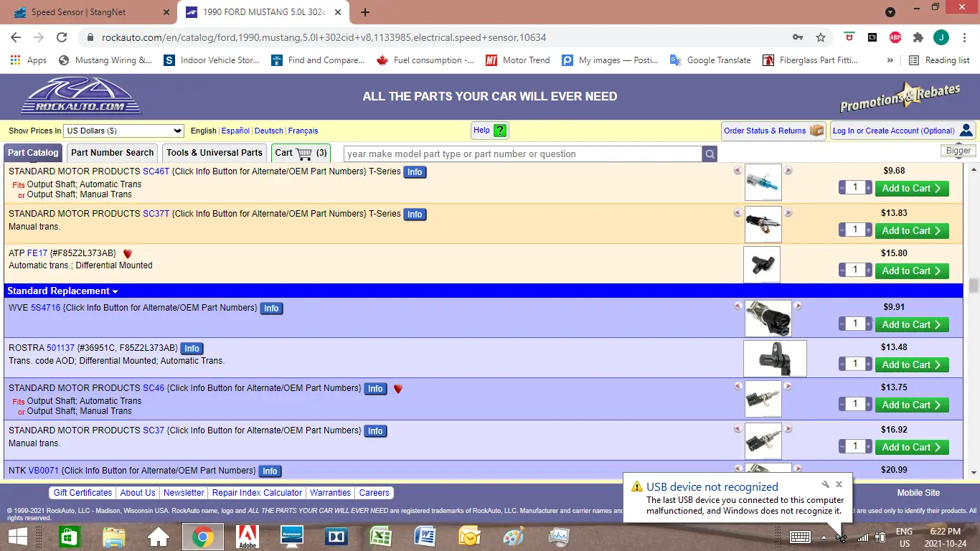Show next image for SC46T part
This screenshot has width=980, height=551.
click(788, 171)
